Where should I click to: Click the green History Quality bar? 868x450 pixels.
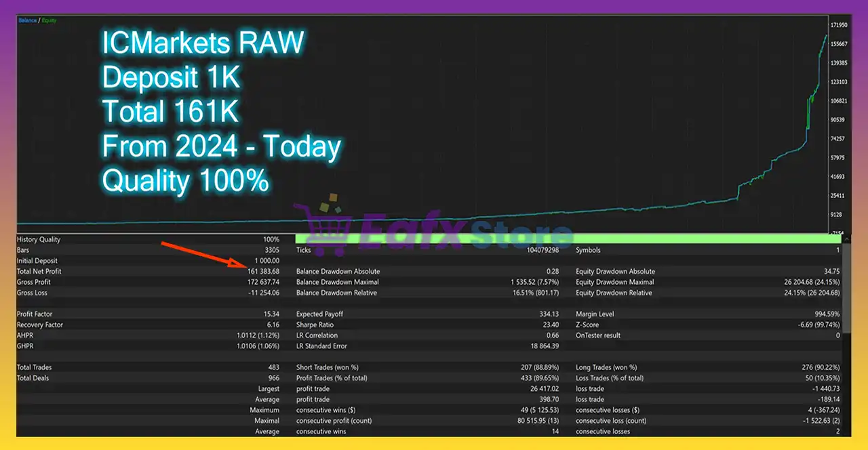pos(568,239)
